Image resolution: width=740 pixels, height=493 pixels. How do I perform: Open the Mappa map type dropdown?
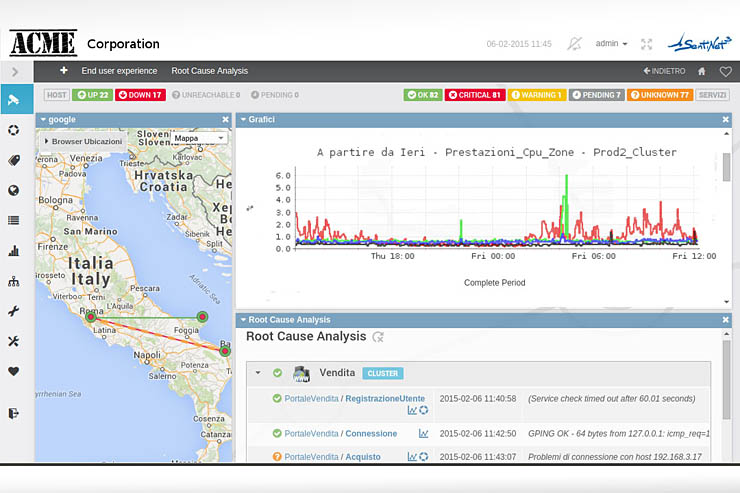pyautogui.click(x=199, y=139)
